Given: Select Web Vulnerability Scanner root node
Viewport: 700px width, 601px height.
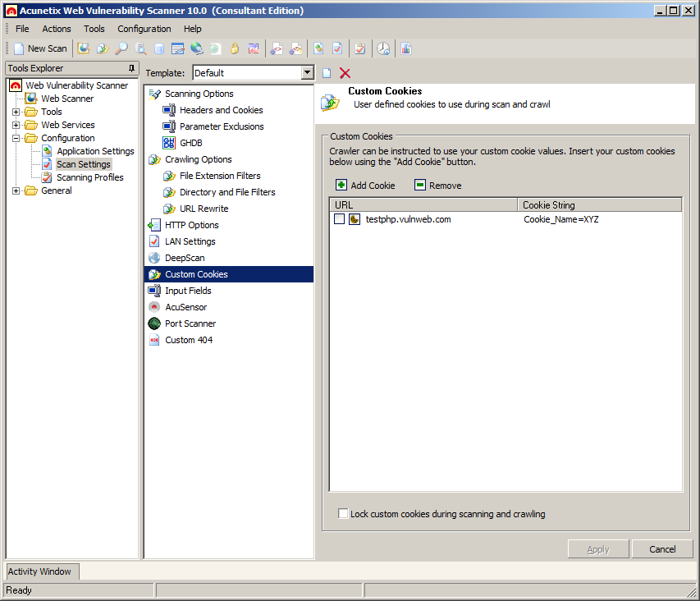Looking at the screenshot, I should point(77,85).
